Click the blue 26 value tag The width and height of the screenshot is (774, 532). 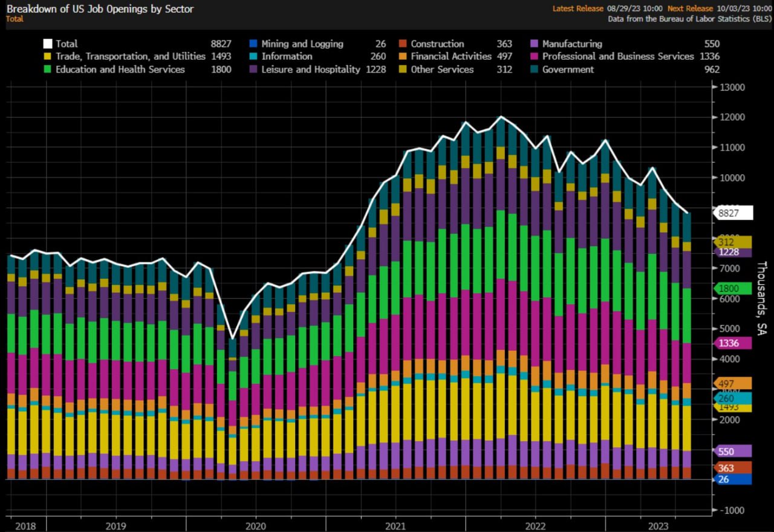732,479
